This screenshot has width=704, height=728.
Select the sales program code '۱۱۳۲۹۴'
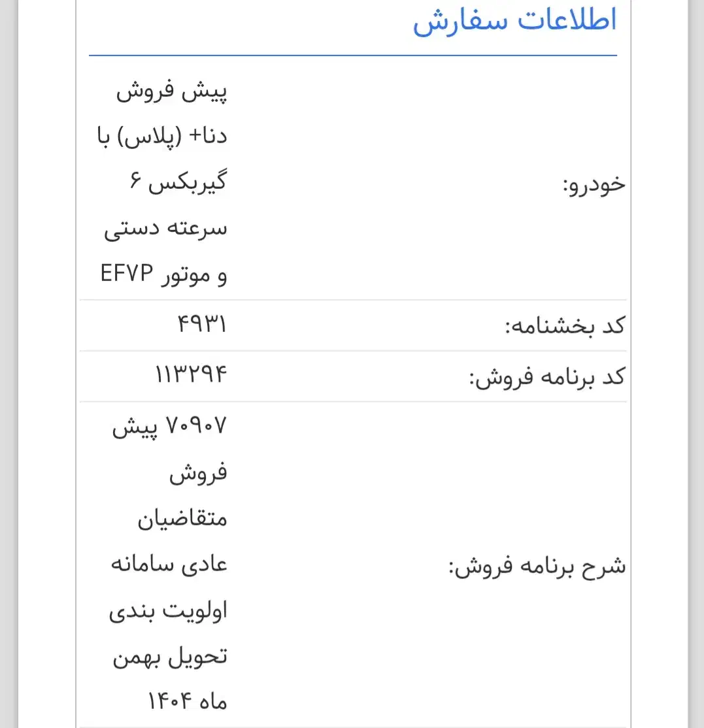pyautogui.click(x=190, y=376)
